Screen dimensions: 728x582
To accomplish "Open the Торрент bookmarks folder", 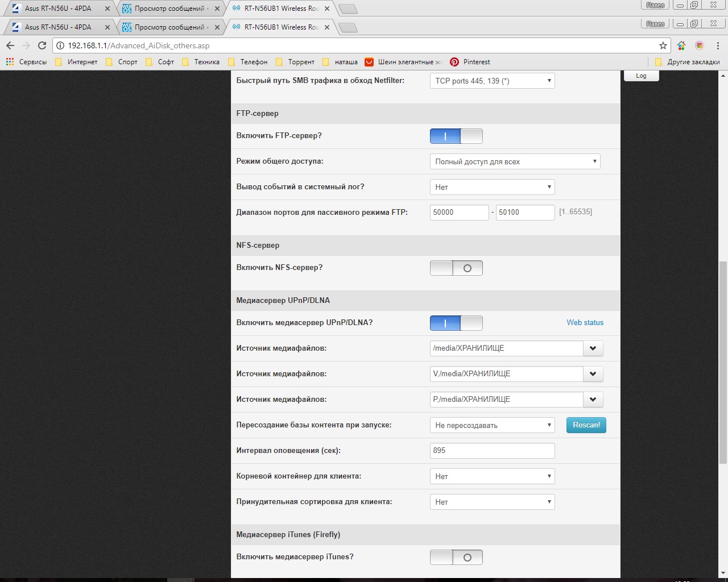I will 295,62.
